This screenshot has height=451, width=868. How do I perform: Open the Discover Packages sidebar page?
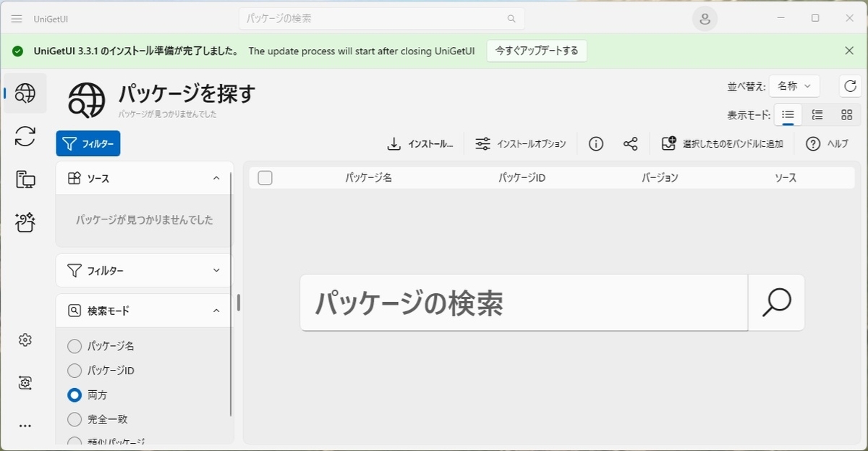click(x=25, y=93)
